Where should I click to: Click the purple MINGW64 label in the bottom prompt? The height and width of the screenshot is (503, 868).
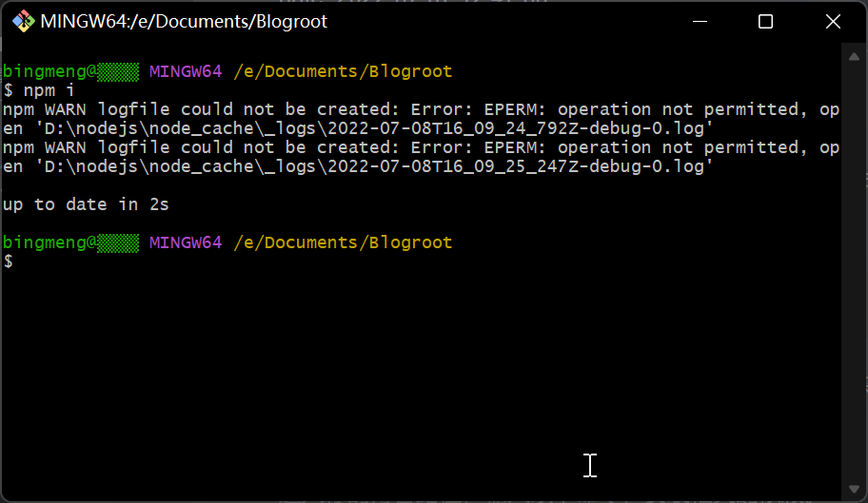(185, 242)
